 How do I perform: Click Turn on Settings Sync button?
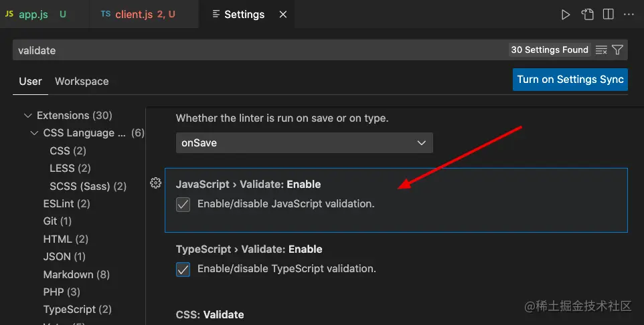tap(570, 80)
